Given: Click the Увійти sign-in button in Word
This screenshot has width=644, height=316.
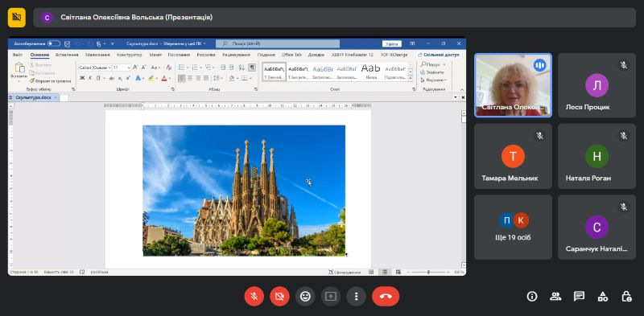Looking at the screenshot, I should click(x=391, y=43).
